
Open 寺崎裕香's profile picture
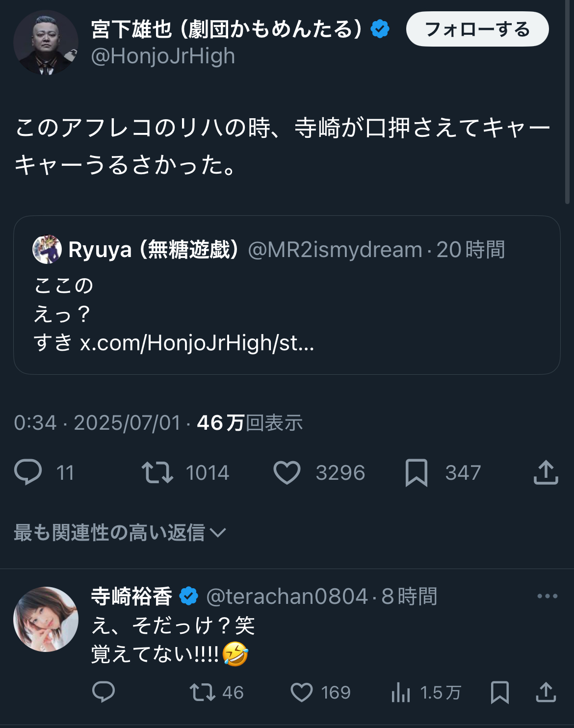click(46, 619)
